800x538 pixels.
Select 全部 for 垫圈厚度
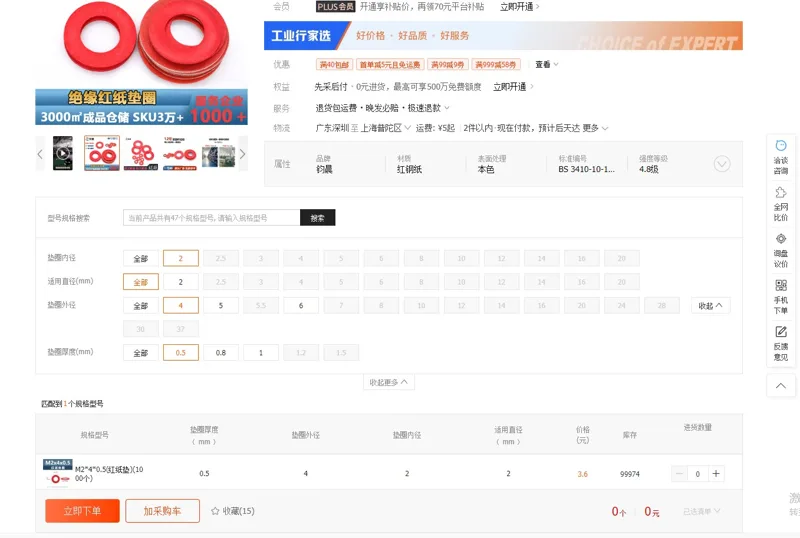click(x=141, y=353)
